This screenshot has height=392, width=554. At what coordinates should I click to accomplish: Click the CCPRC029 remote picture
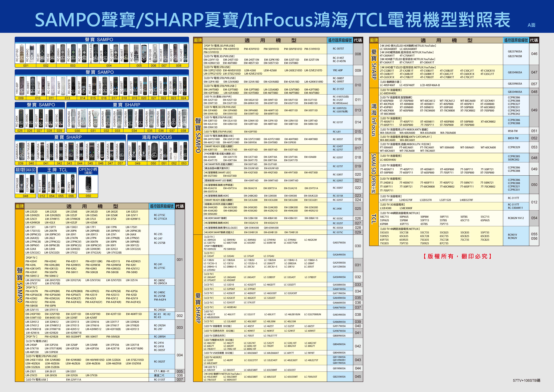186,151
